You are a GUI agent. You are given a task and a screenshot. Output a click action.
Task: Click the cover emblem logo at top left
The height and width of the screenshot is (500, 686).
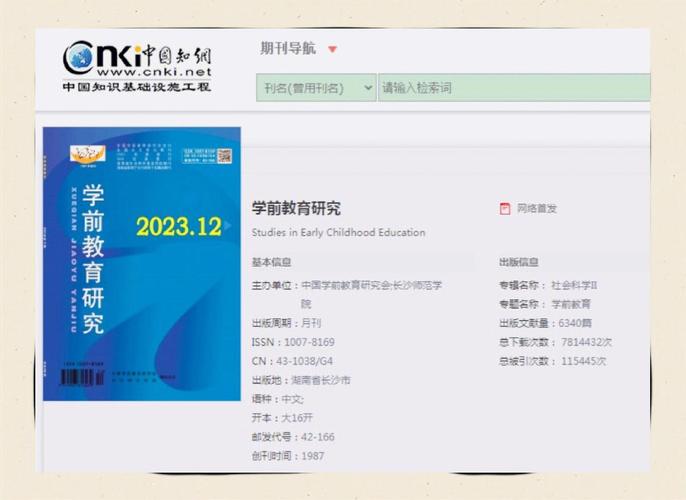point(88,154)
